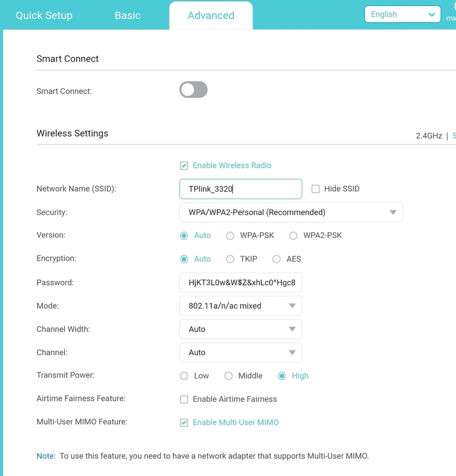Expand the Channel dropdown
This screenshot has height=476, width=456.
point(241,352)
